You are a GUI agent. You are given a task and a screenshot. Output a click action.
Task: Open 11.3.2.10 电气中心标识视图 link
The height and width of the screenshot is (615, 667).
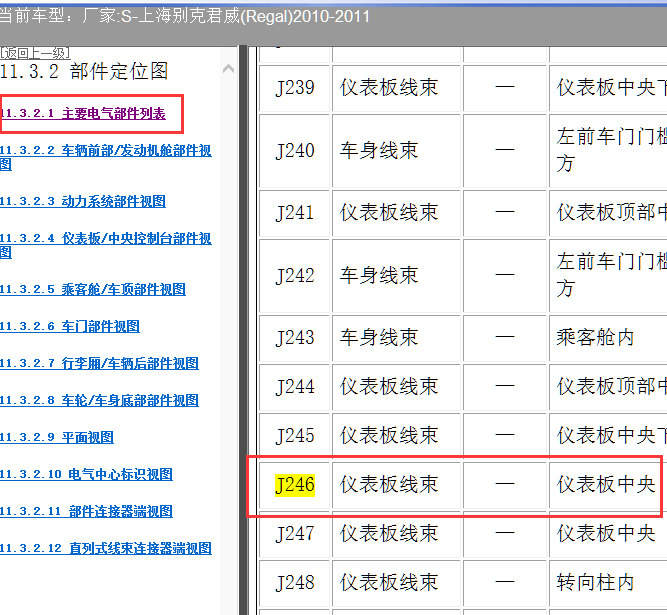86,474
